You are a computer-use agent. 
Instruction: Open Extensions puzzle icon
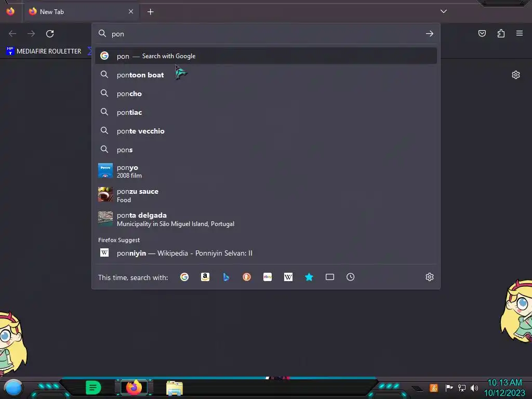click(501, 33)
